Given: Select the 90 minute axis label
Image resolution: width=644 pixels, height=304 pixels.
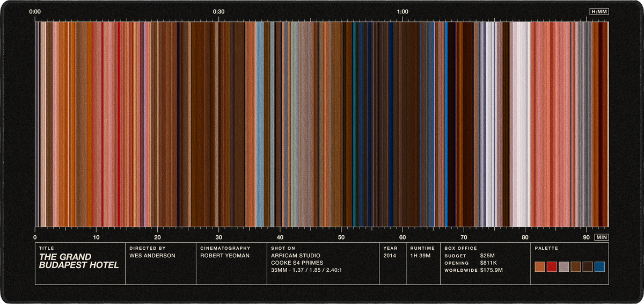Looking at the screenshot, I should point(586,237).
